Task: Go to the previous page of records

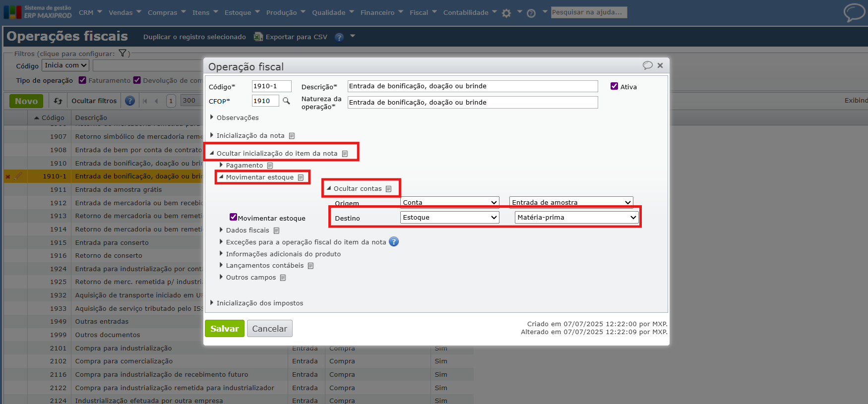Action: (157, 101)
